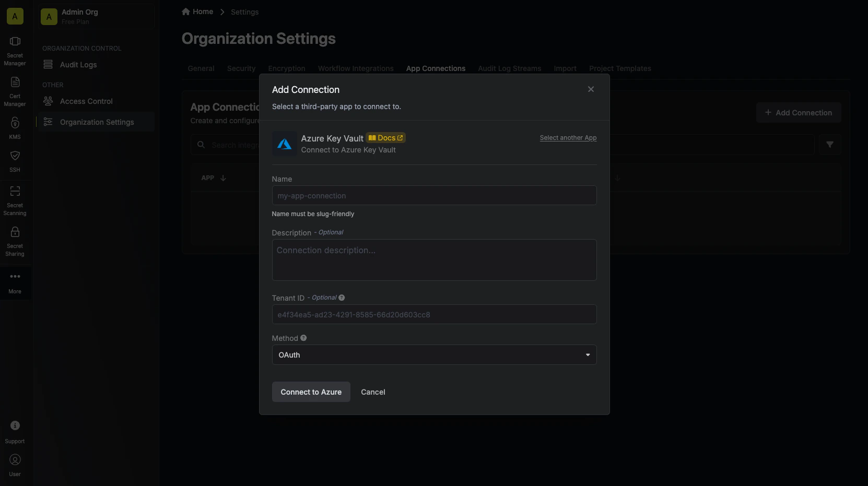Open Secret Scanning in the sidebar
Screen dimensions: 868x486
[x=15, y=200]
